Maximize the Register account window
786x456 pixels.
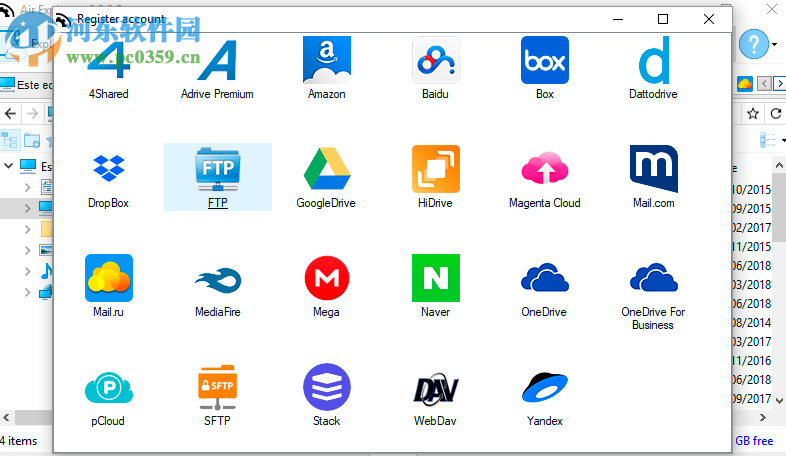click(663, 19)
